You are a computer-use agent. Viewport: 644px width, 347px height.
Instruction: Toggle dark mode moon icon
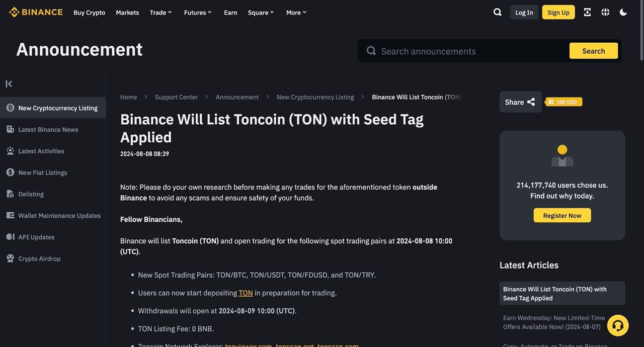[x=623, y=12]
